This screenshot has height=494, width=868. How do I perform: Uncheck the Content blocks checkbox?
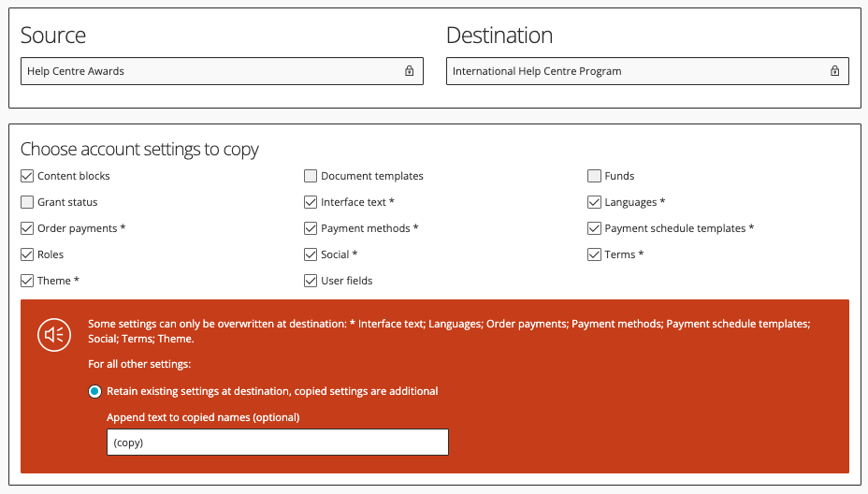27,176
